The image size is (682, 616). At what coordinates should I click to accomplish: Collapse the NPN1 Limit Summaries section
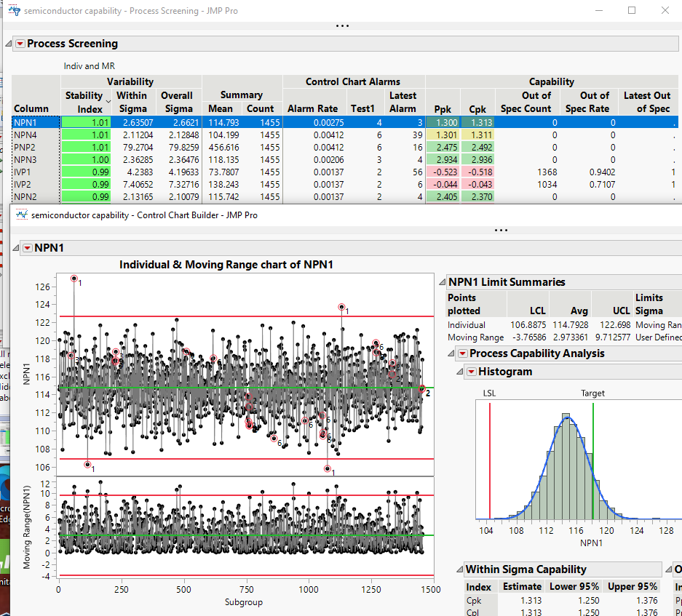click(x=441, y=282)
